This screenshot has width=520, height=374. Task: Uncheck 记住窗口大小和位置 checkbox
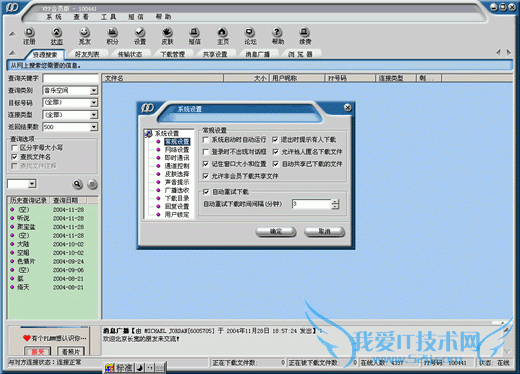[206, 164]
